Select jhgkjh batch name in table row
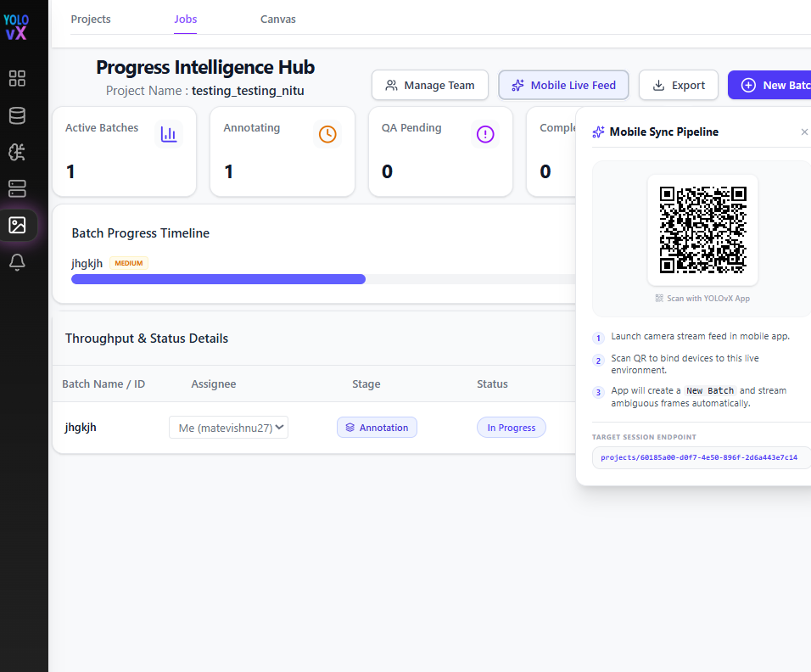Image resolution: width=811 pixels, height=672 pixels. click(81, 428)
